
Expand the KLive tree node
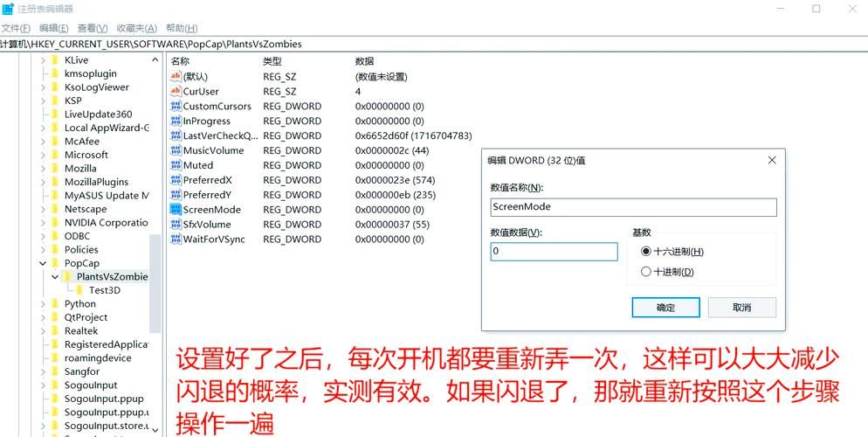pos(43,59)
